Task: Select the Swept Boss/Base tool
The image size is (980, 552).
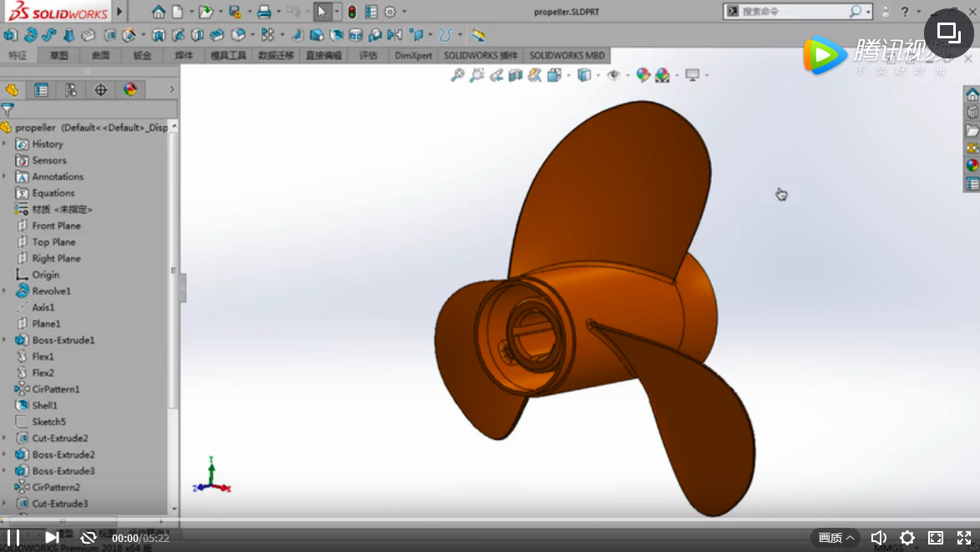Action: [49, 35]
